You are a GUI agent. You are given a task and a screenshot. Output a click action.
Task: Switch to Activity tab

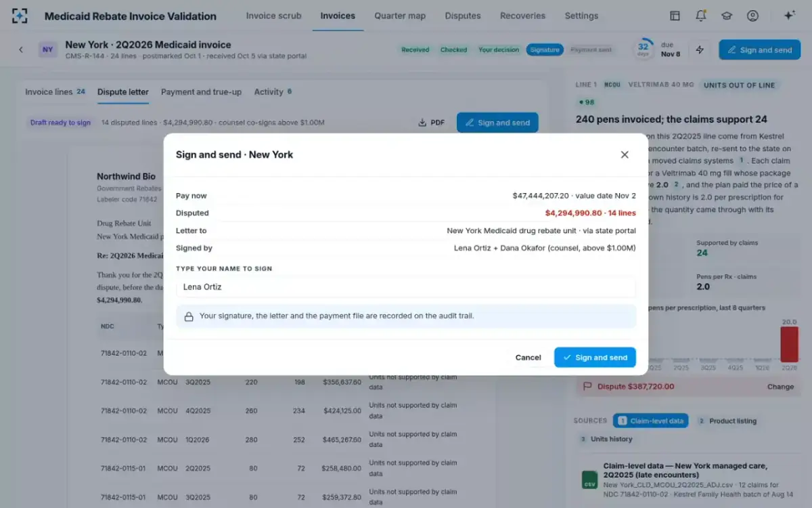pyautogui.click(x=273, y=91)
